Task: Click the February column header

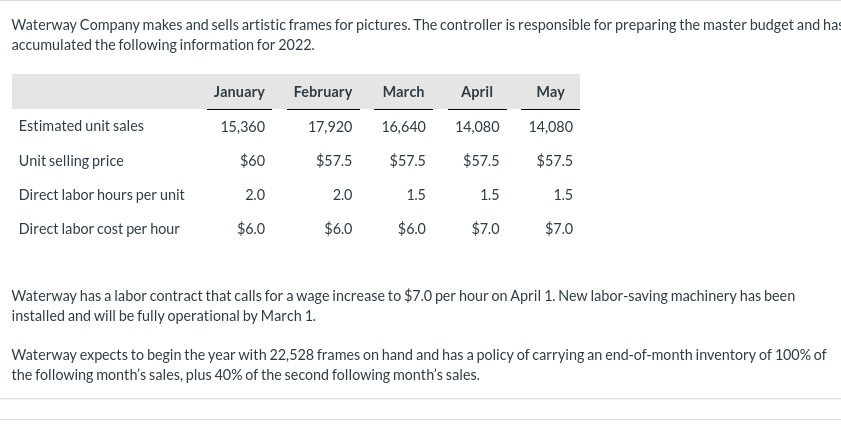Action: pyautogui.click(x=323, y=92)
